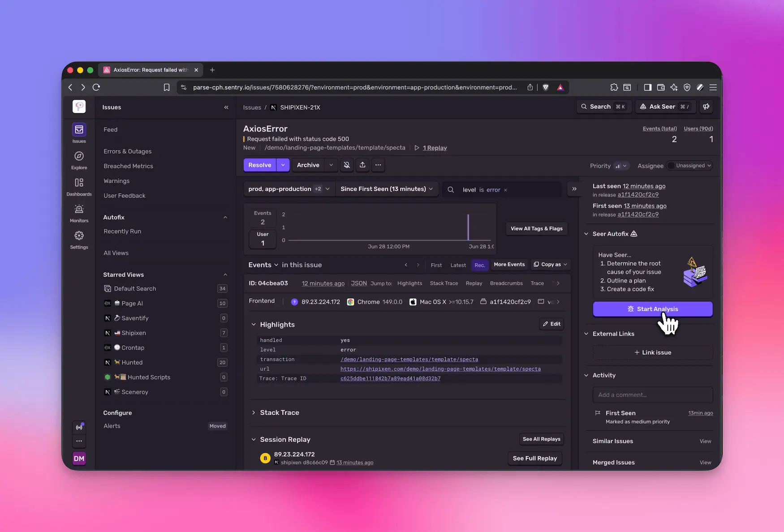Open the Copy as dropdown

[x=551, y=265]
